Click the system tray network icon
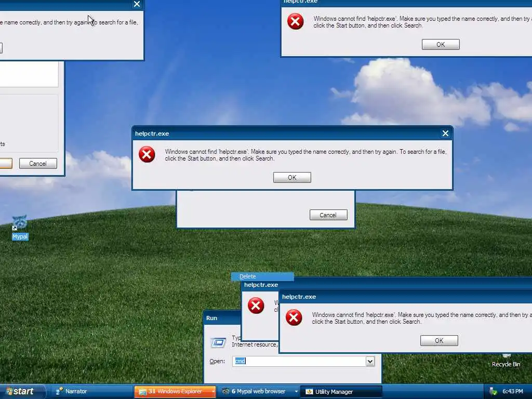This screenshot has height=399, width=532. pyautogui.click(x=493, y=392)
